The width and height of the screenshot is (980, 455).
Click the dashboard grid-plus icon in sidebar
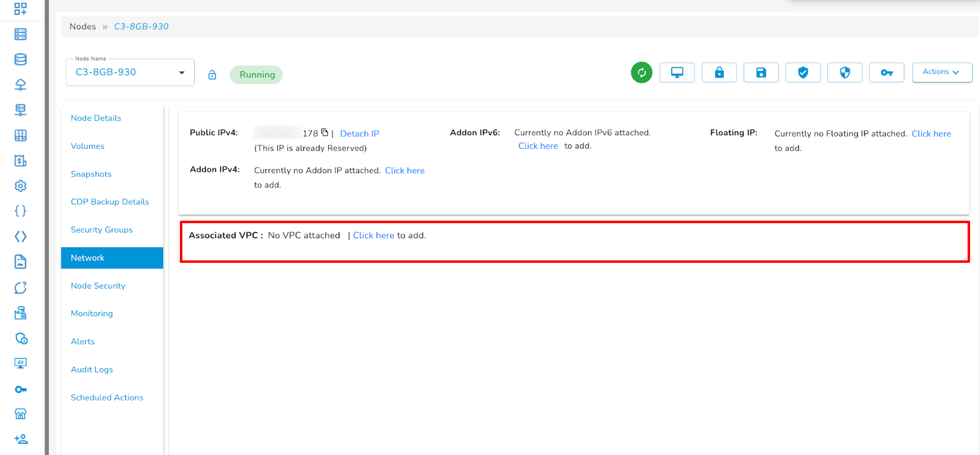tap(20, 9)
